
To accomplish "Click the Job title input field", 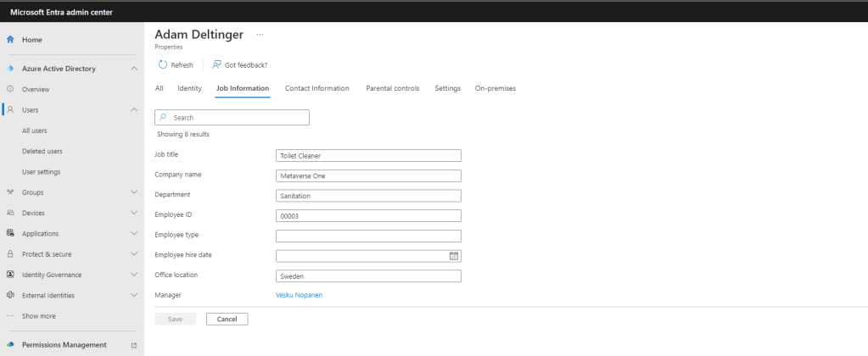I will coord(368,155).
